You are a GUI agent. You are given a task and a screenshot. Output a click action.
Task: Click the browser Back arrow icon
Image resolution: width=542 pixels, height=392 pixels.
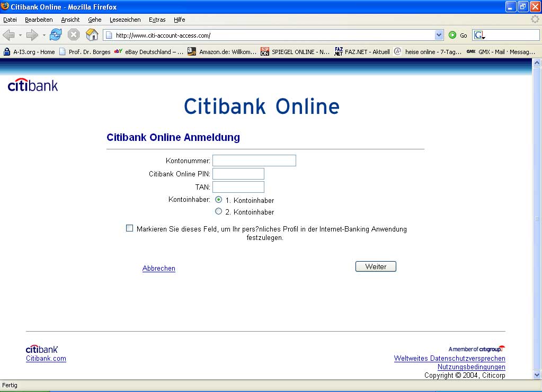coord(8,35)
